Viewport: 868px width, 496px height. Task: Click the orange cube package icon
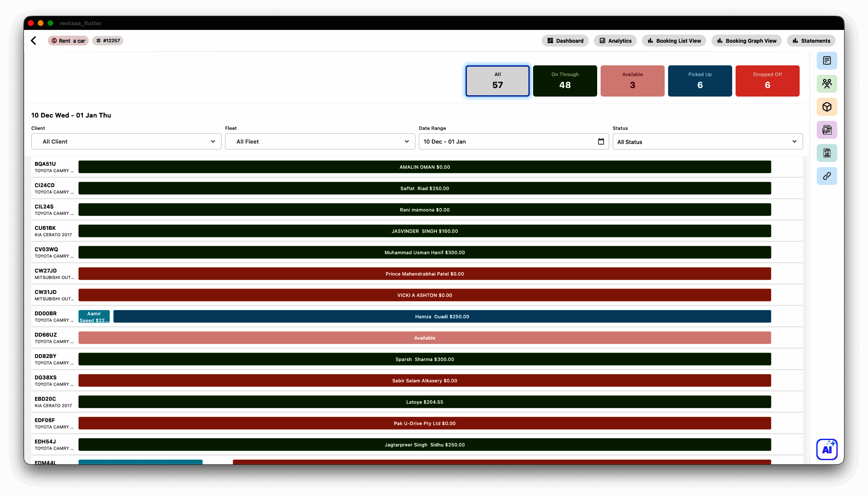pos(827,107)
